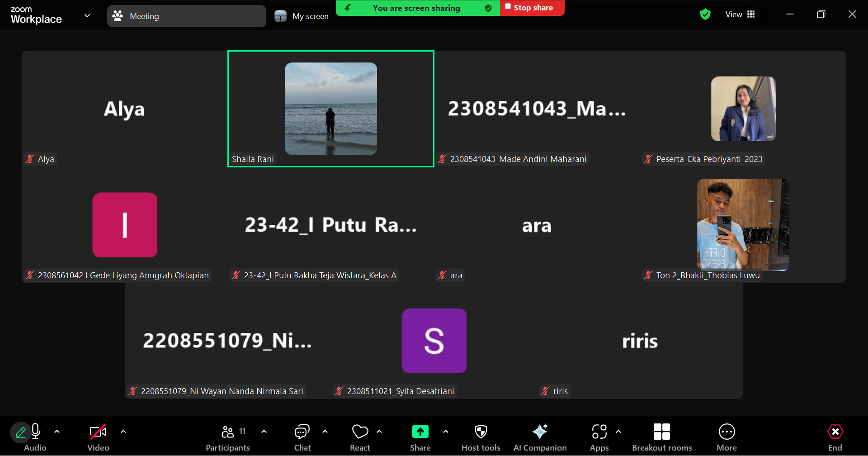Open the Participants list

(228, 437)
